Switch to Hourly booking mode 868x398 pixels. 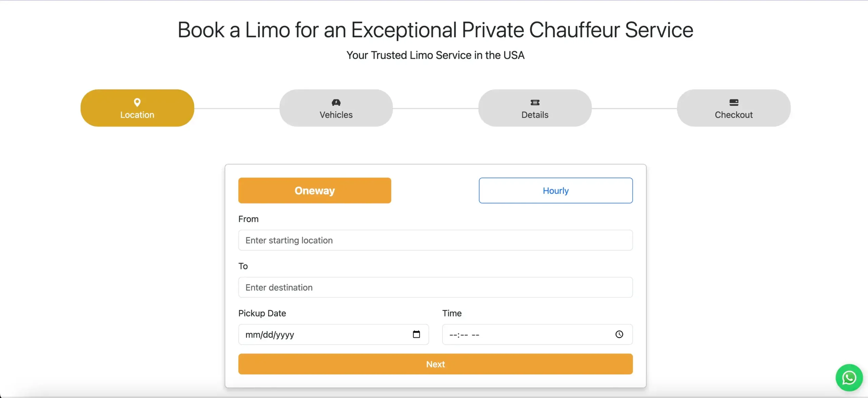(555, 190)
